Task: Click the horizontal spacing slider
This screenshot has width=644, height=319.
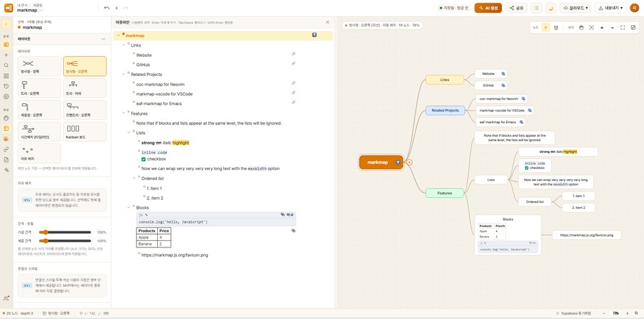Action: click(65, 232)
